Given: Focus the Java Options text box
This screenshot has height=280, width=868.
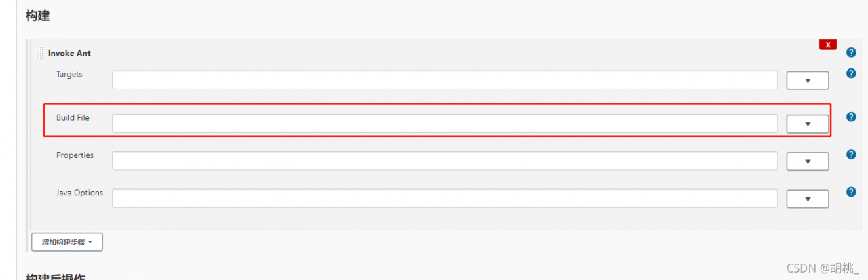Looking at the screenshot, I should pyautogui.click(x=444, y=198).
